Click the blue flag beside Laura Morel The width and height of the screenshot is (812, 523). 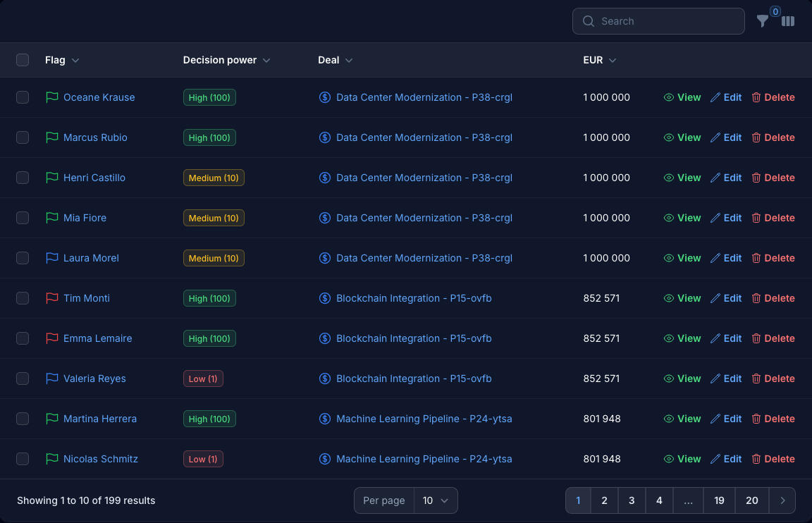51,258
